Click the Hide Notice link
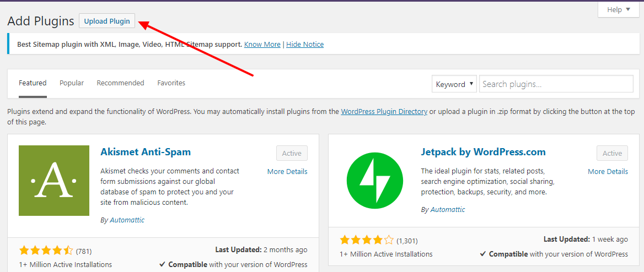644x272 pixels. [305, 44]
